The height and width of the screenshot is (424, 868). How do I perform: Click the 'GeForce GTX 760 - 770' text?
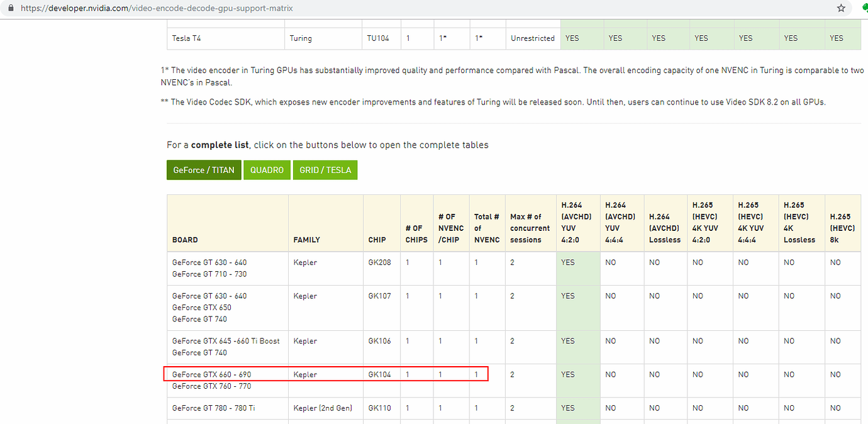pos(211,386)
